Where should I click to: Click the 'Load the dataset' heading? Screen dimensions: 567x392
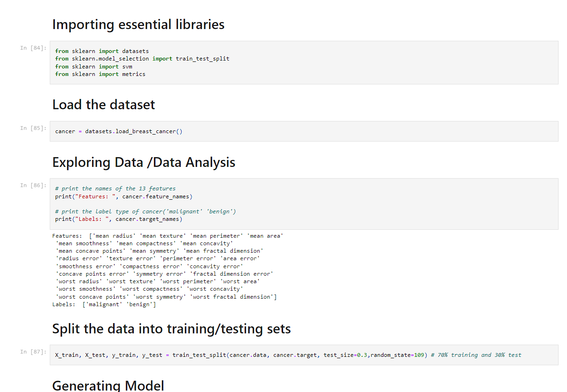pyautogui.click(x=103, y=105)
